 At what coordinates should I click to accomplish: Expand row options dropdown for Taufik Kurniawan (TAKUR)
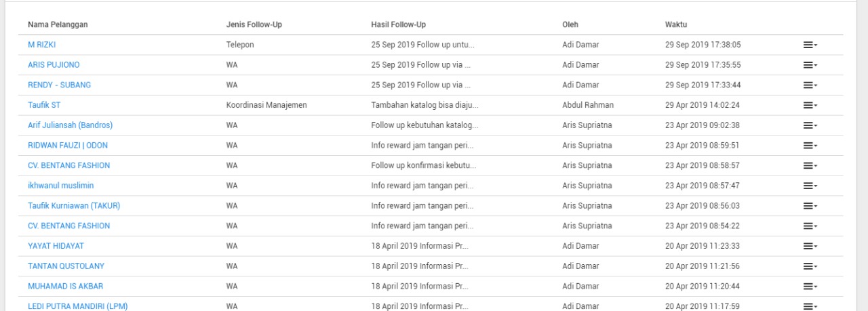pyautogui.click(x=810, y=206)
